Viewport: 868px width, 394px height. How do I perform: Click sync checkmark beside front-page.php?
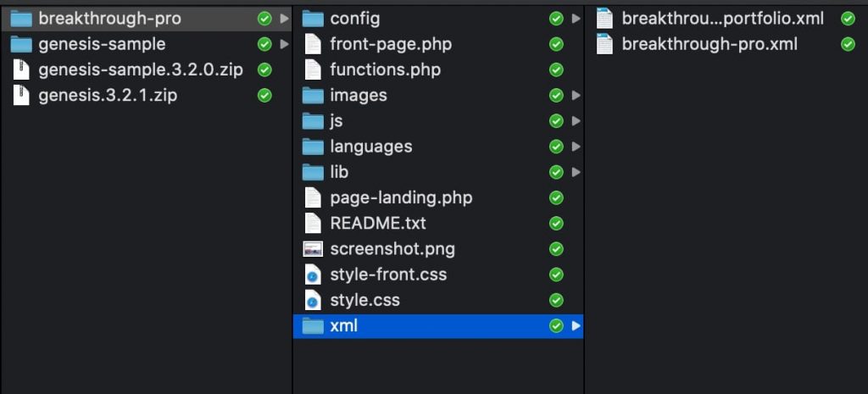(x=556, y=44)
